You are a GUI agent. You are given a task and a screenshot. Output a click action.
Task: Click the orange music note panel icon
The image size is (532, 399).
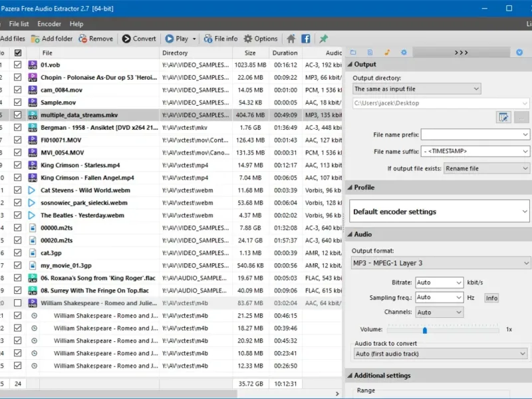[x=386, y=52]
